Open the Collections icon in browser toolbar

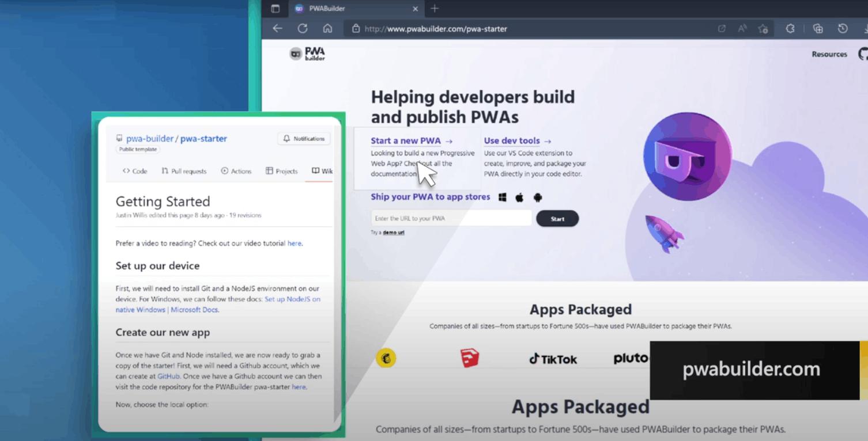click(x=817, y=28)
